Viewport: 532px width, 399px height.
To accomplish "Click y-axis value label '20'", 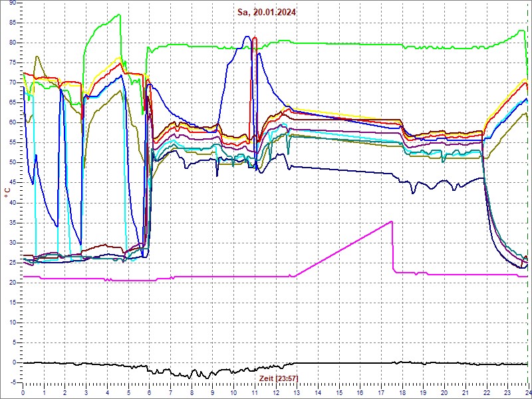I will [13, 282].
